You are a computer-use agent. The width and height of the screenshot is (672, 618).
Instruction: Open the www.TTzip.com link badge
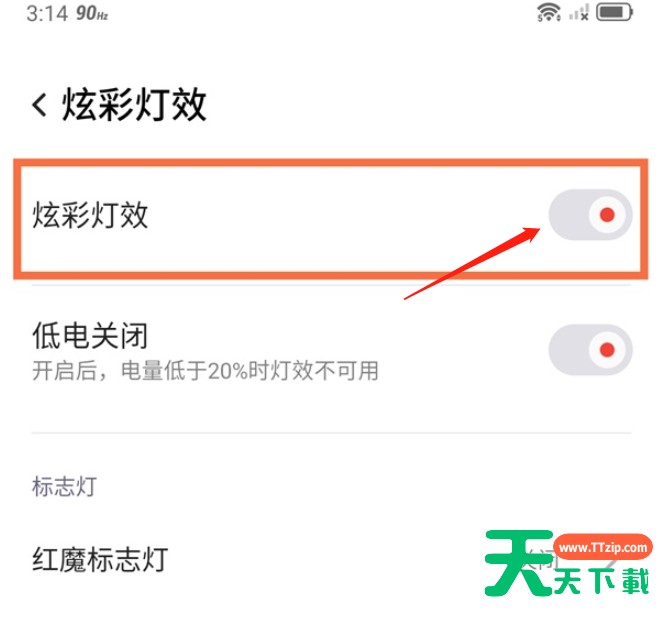click(603, 547)
